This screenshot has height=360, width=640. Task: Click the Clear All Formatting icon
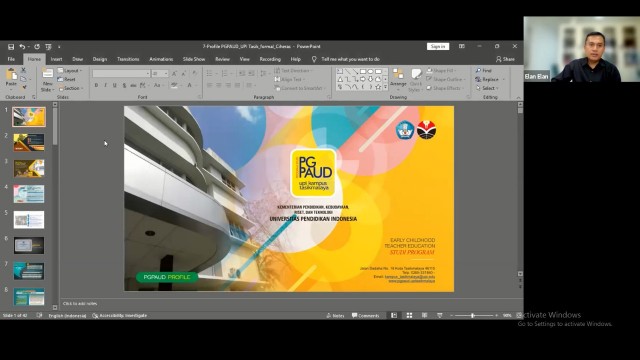194,74
